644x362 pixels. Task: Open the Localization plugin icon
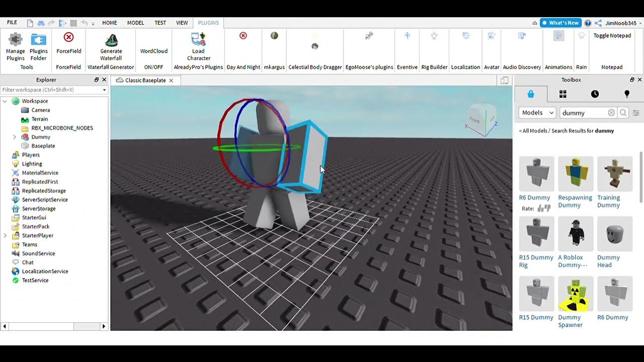(x=466, y=36)
